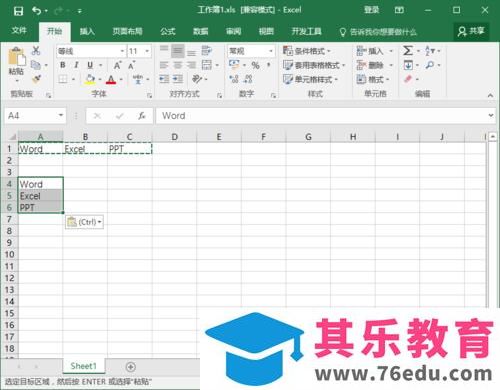Open fill color dropdown arrow
The width and height of the screenshot is (500, 390).
100,79
